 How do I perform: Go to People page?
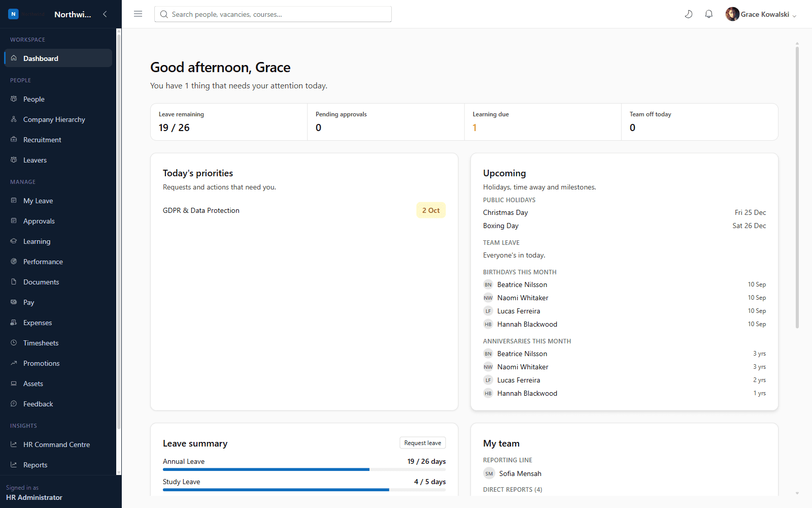click(x=58, y=99)
